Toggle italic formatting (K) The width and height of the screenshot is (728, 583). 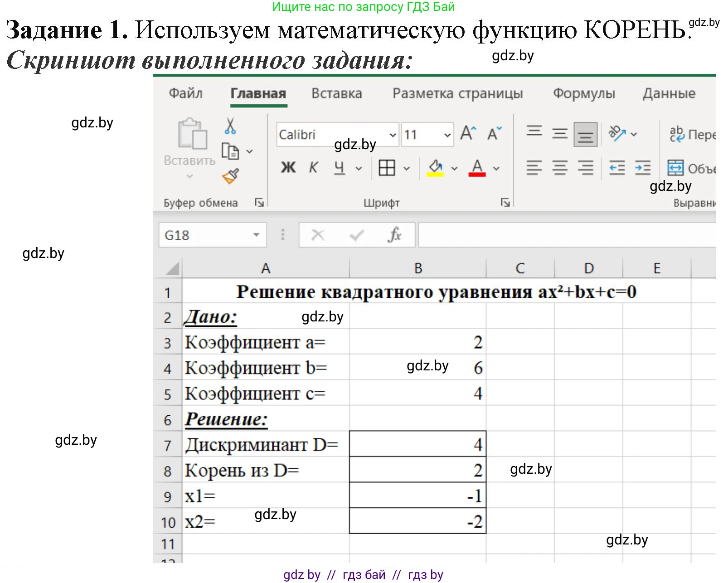point(313,168)
